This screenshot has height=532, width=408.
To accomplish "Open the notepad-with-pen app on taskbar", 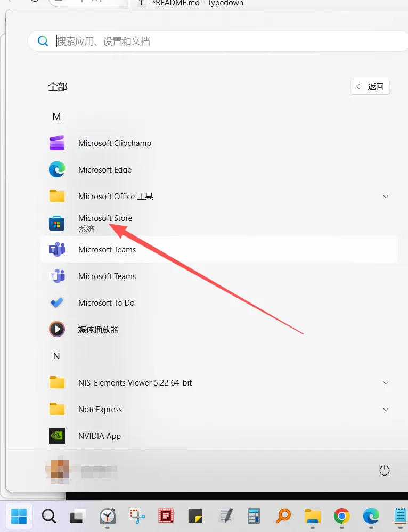I will (x=225, y=517).
